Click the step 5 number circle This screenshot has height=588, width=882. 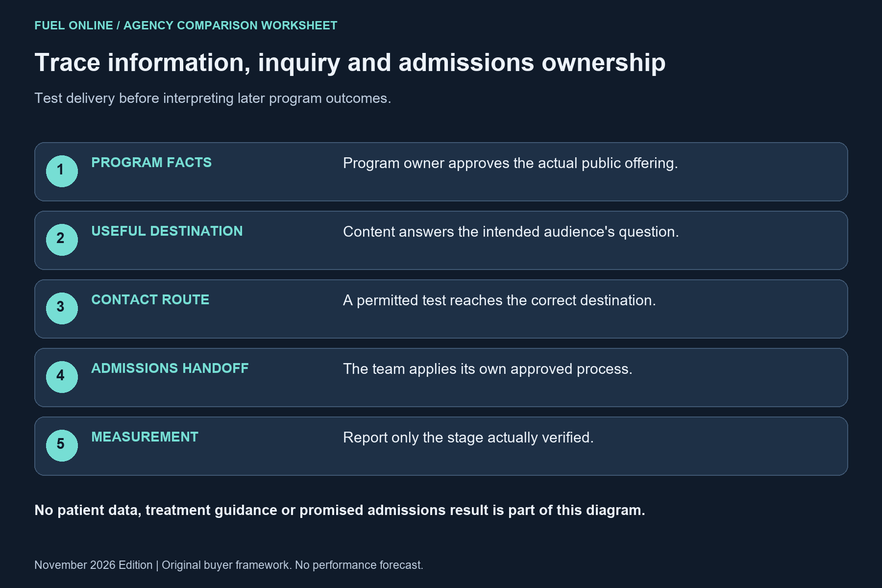click(62, 445)
